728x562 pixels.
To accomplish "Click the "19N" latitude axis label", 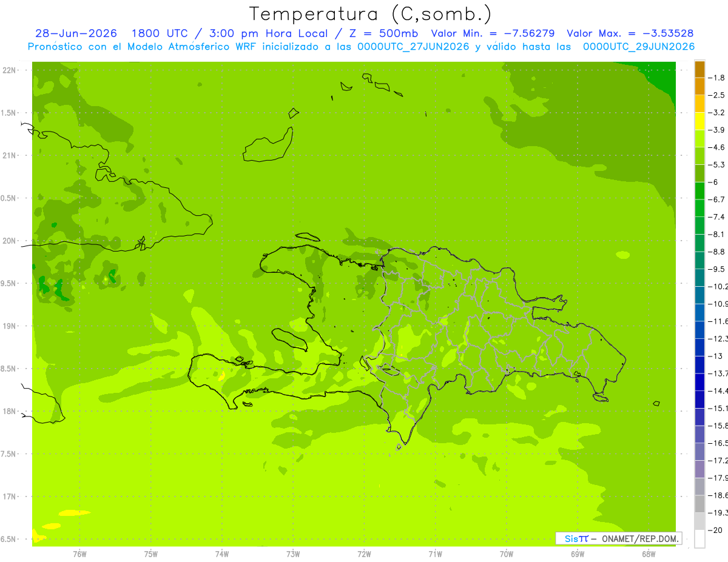I will pyautogui.click(x=9, y=326).
